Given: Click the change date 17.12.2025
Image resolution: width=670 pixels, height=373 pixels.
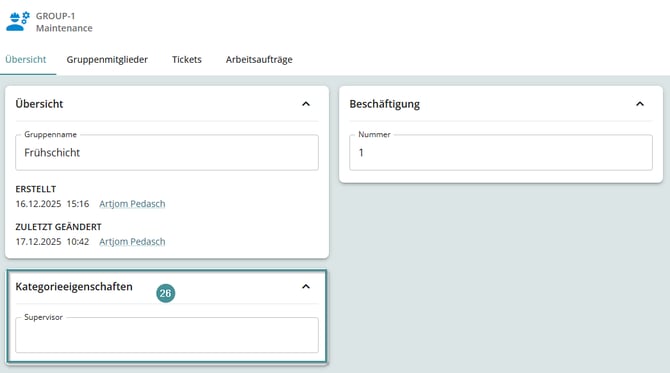Looking at the screenshot, I should click(38, 242).
